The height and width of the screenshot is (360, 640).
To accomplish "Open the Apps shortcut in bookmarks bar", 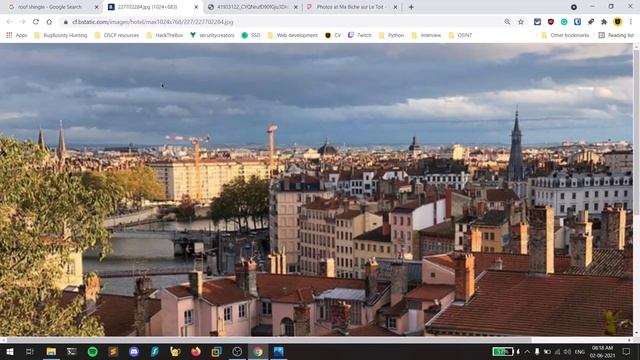I will [x=16, y=36].
